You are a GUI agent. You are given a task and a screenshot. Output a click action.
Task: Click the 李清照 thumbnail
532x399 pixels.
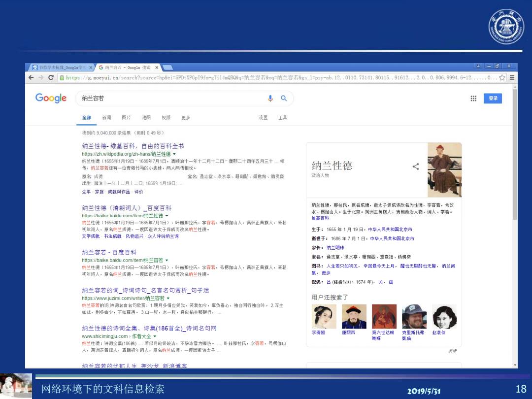pyautogui.click(x=324, y=316)
